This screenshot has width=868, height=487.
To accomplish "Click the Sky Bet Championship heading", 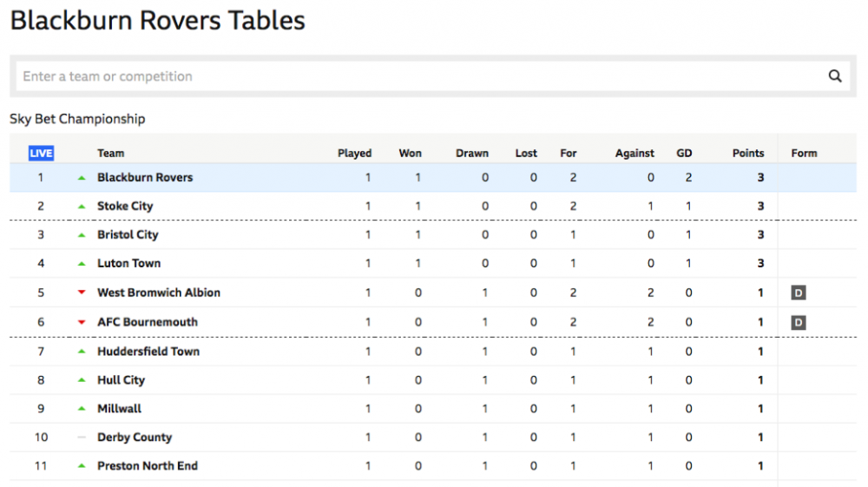I will click(77, 119).
